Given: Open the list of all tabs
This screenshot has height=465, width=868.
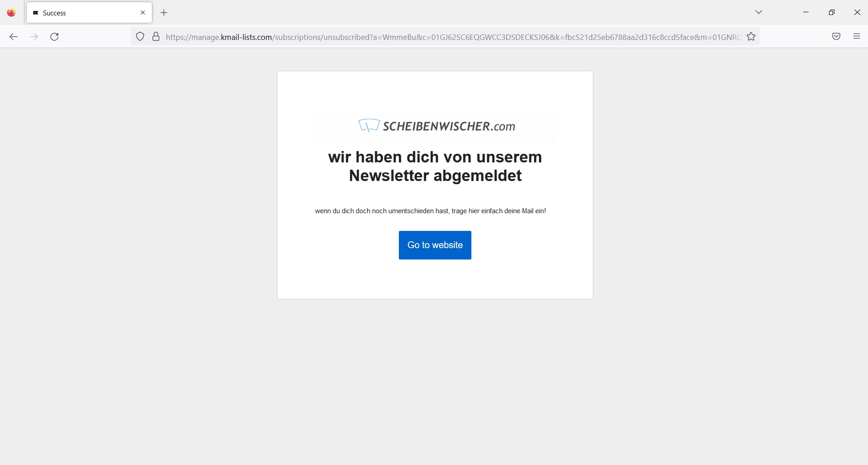Looking at the screenshot, I should point(758,12).
